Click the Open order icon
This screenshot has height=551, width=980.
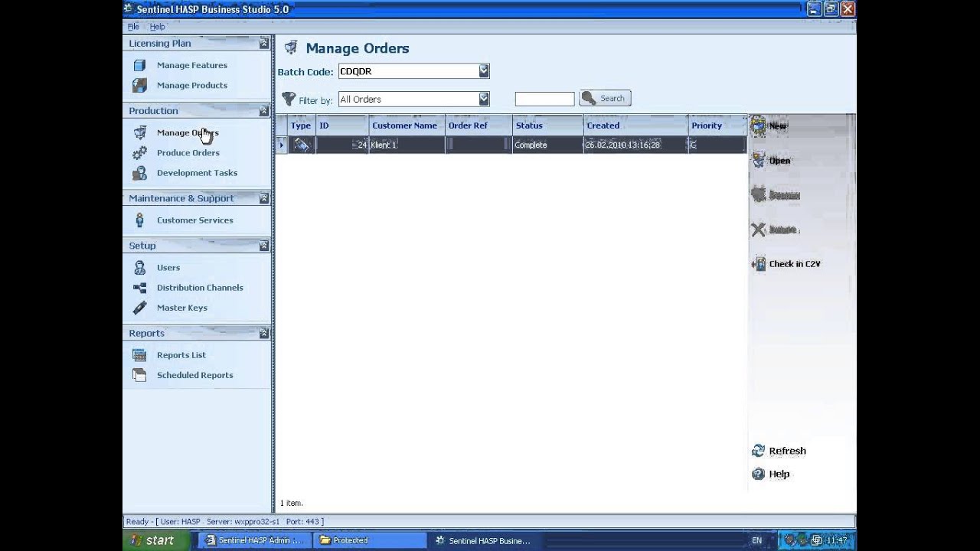(758, 161)
